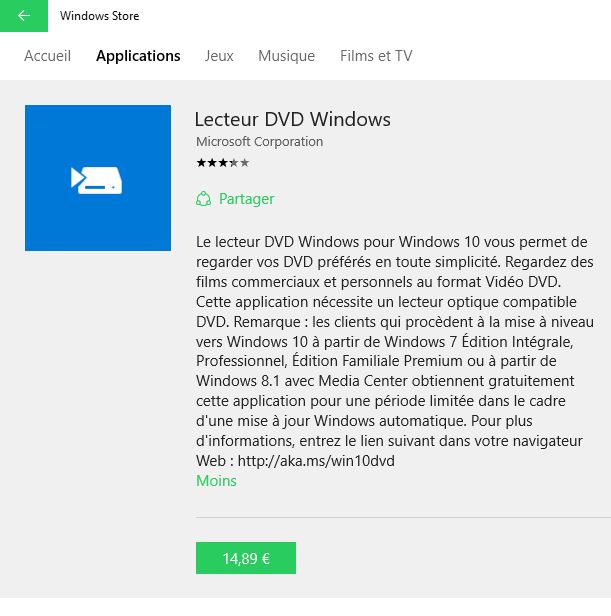Go to Films et TV tab
This screenshot has width=611, height=616.
pos(376,56)
